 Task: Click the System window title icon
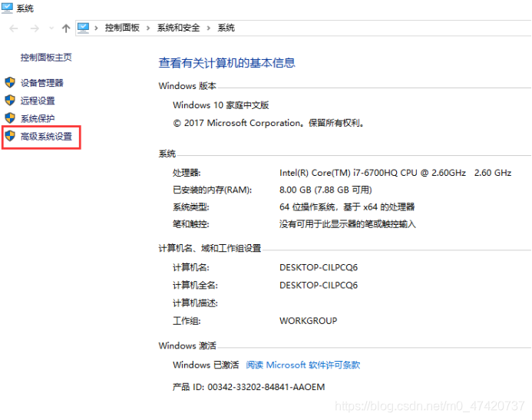pos(7,8)
